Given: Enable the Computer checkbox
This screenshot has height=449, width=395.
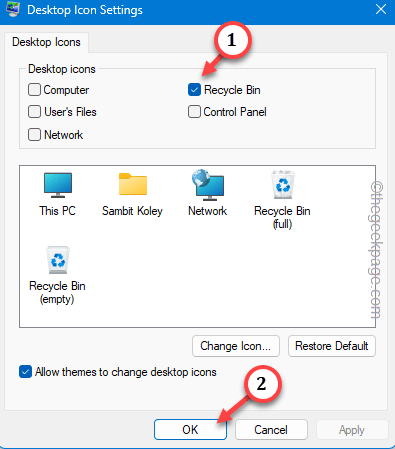Looking at the screenshot, I should point(34,90).
